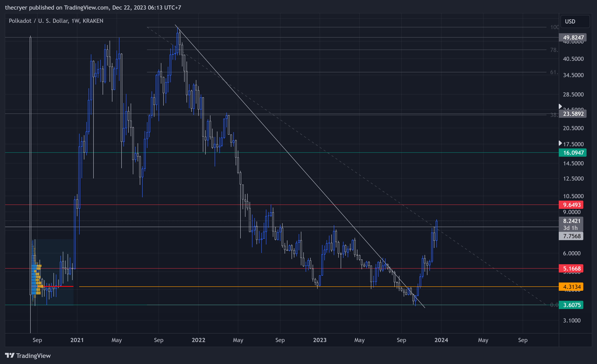Screen dimensions: 597x364
Task: Click the 49.8247 price label
Action: (572, 37)
